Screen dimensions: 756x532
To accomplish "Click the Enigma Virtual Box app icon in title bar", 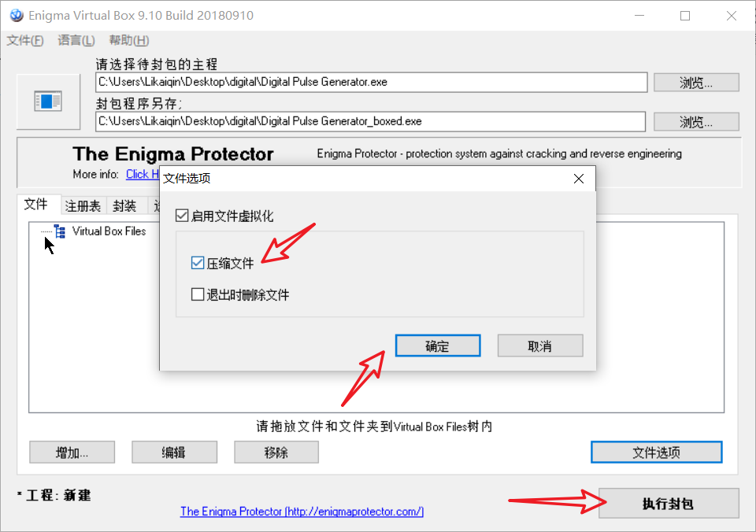I will click(x=17, y=16).
